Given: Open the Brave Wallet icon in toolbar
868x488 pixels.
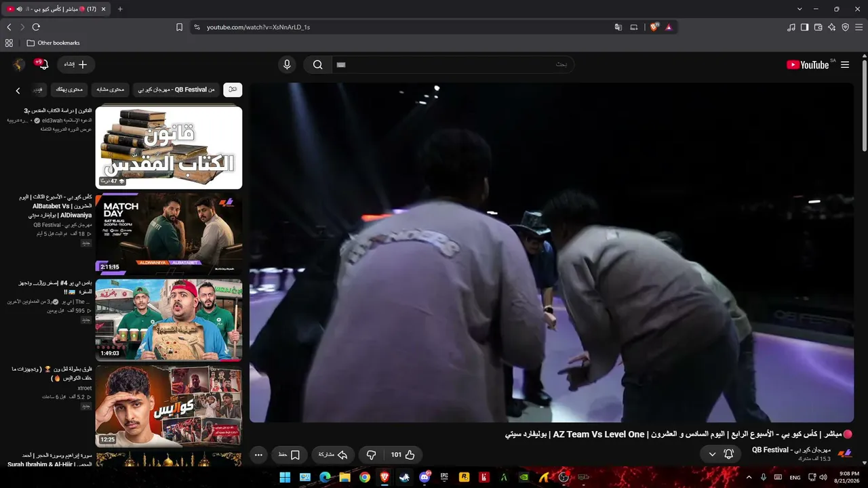Looking at the screenshot, I should pyautogui.click(x=818, y=27).
